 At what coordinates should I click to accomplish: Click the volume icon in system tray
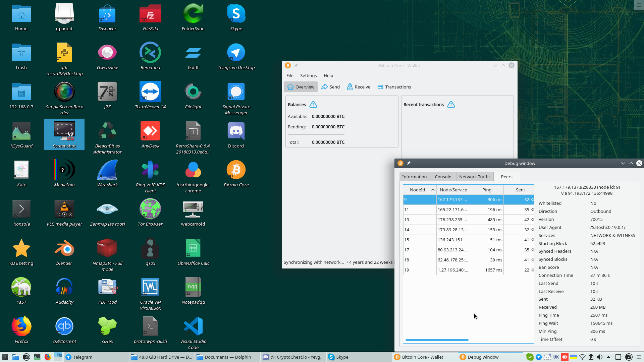tap(600, 357)
